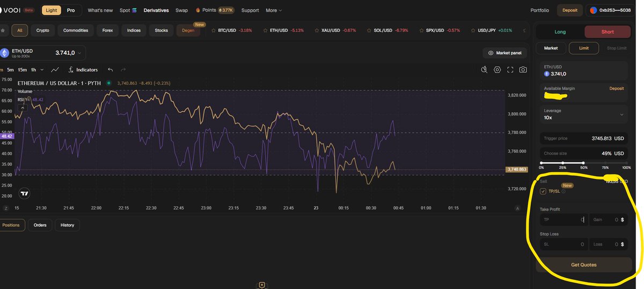Set size slider to 75%
644x289 pixels.
(x=605, y=162)
